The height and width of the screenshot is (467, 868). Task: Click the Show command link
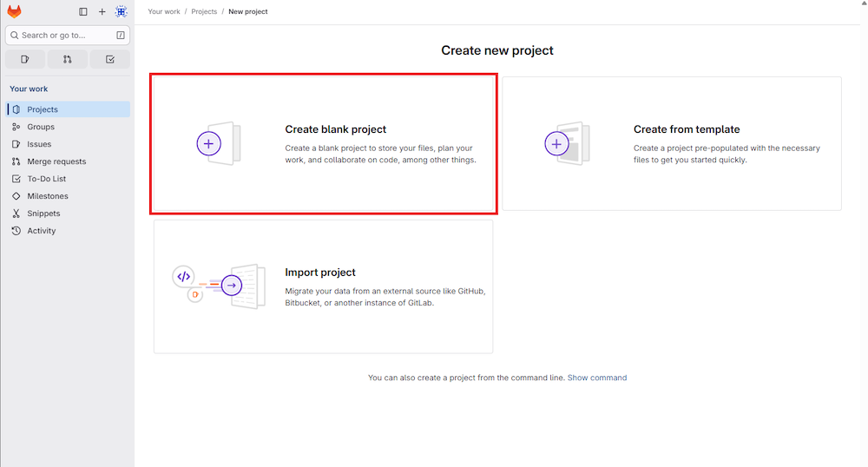pyautogui.click(x=597, y=378)
